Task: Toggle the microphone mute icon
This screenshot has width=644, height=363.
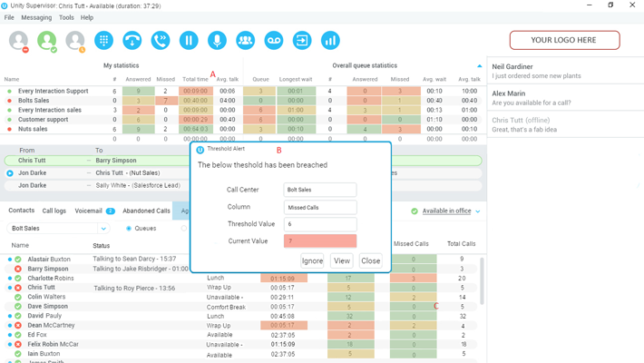Action: pos(217,41)
